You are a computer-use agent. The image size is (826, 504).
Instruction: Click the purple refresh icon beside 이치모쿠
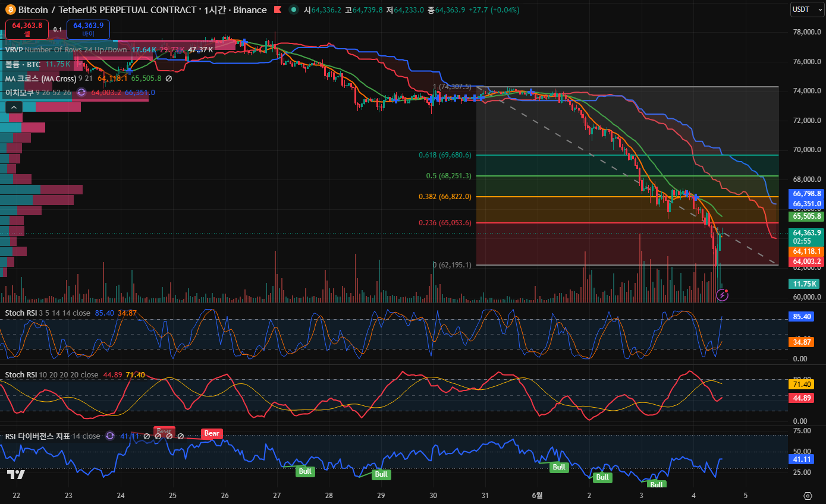(81, 92)
